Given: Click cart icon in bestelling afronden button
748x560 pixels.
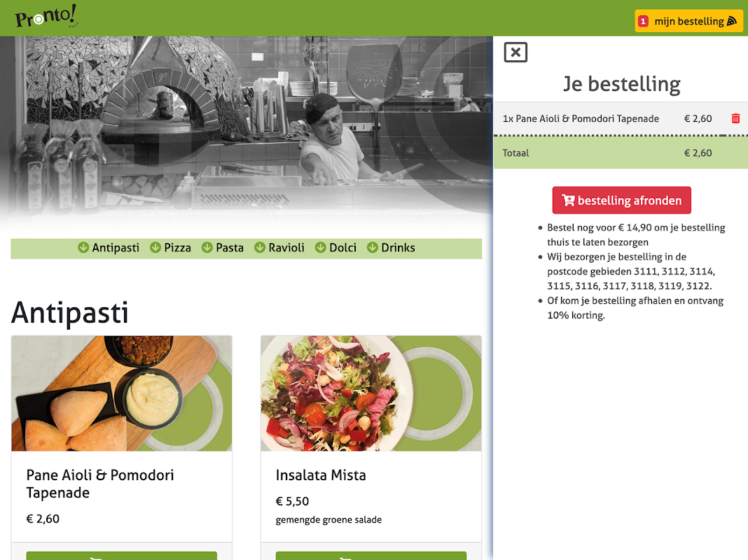Looking at the screenshot, I should (568, 201).
